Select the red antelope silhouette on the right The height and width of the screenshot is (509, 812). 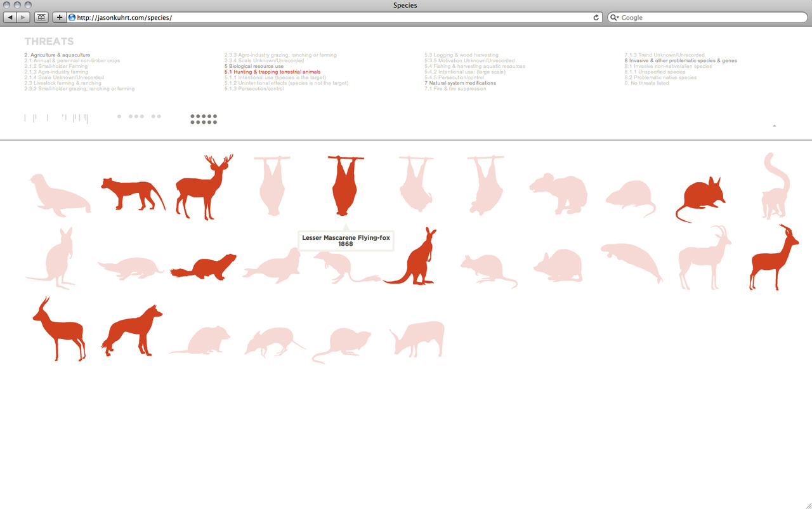coord(773,257)
